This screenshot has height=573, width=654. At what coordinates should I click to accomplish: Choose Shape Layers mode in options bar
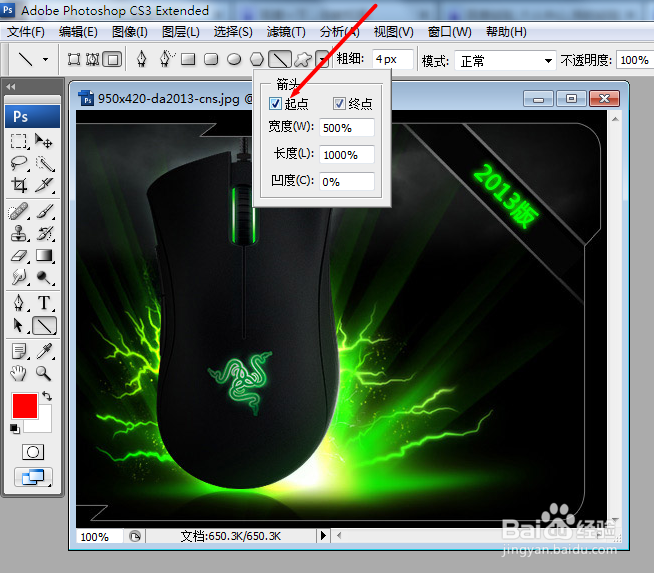point(74,60)
